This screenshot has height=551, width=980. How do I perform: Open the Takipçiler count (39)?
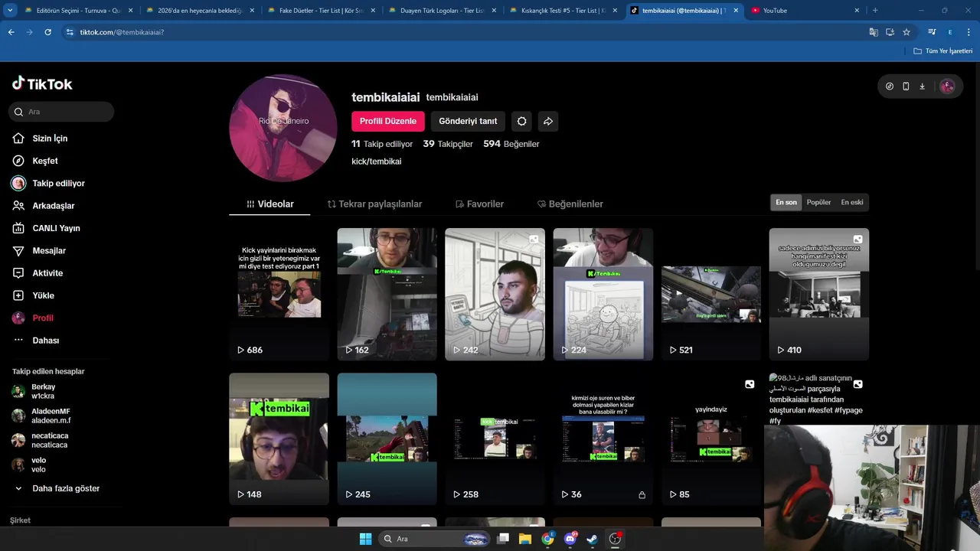448,144
